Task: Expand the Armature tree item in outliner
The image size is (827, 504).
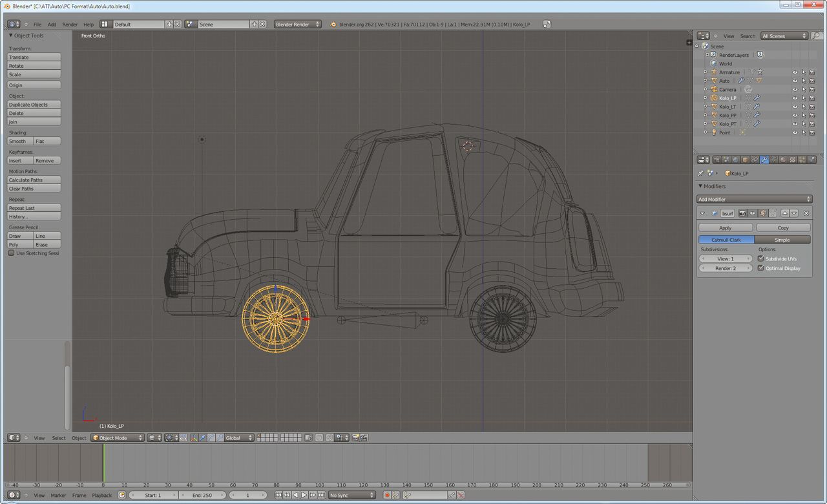Action: point(705,72)
